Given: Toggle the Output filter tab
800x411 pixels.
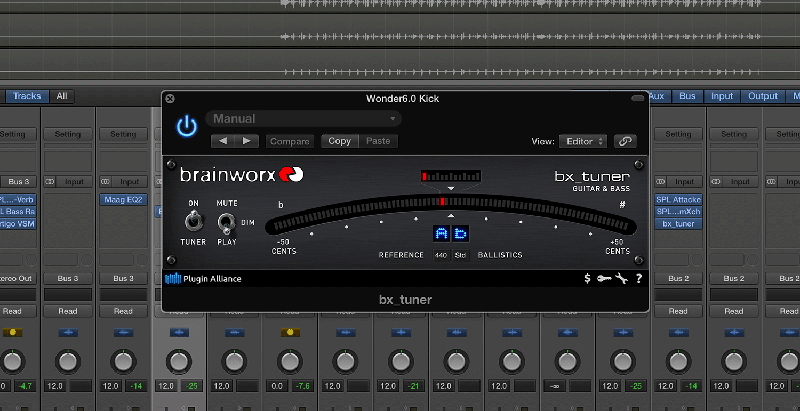Looking at the screenshot, I should click(x=763, y=96).
